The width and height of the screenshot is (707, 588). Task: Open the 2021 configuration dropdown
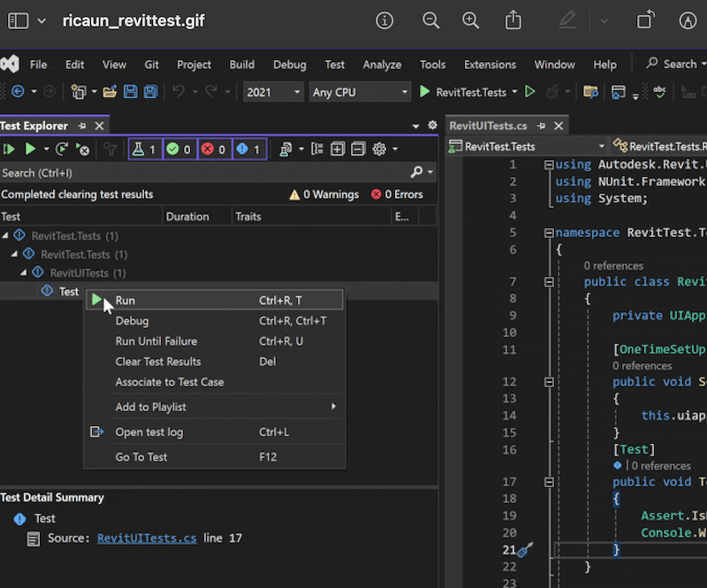point(272,92)
